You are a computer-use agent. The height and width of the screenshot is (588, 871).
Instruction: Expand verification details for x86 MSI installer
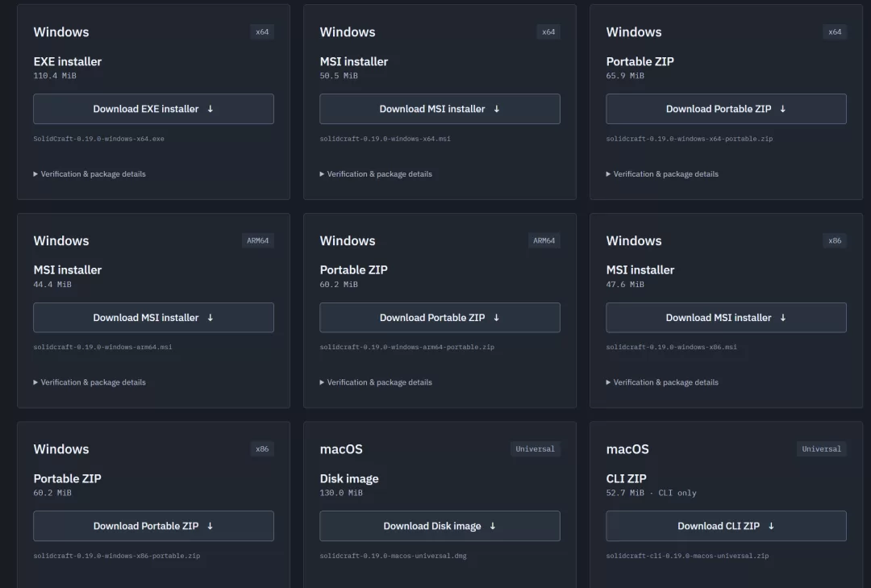tap(662, 382)
